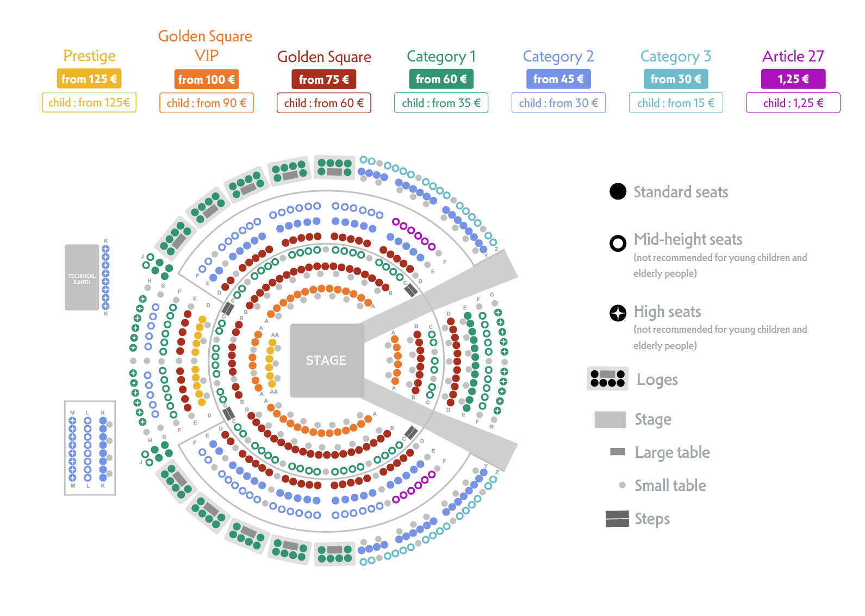The width and height of the screenshot is (865, 616).
Task: Click the central STAGE block
Action: click(327, 360)
